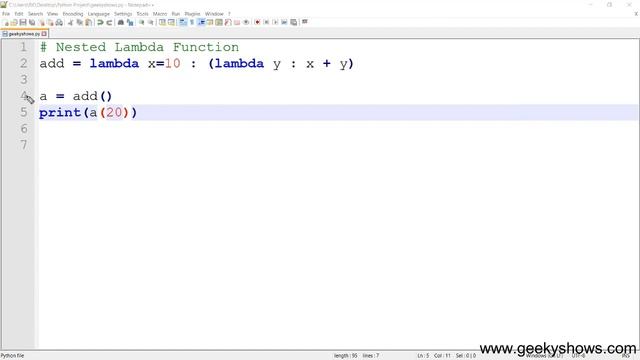Open the Edit menu
640x360 pixels.
click(x=19, y=14)
